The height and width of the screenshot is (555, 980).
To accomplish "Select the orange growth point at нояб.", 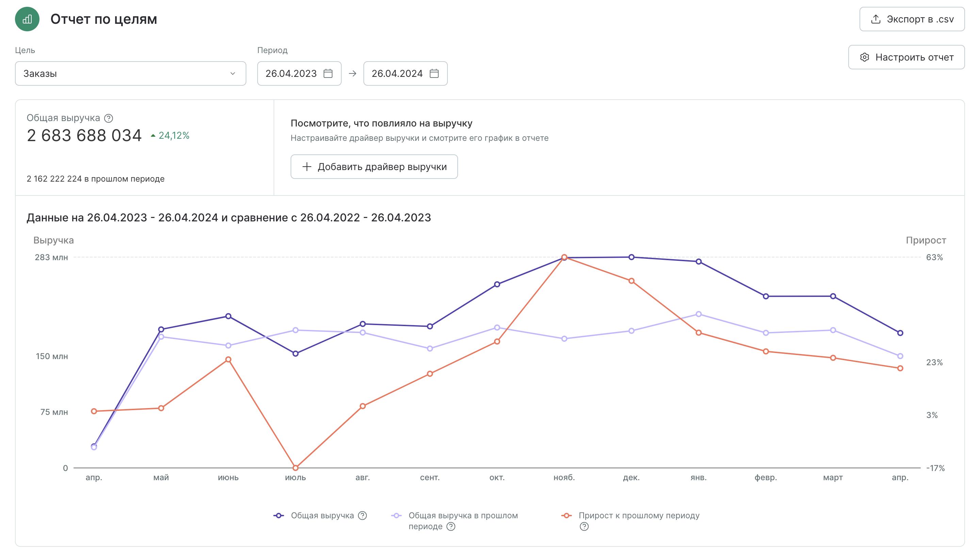I will click(564, 257).
